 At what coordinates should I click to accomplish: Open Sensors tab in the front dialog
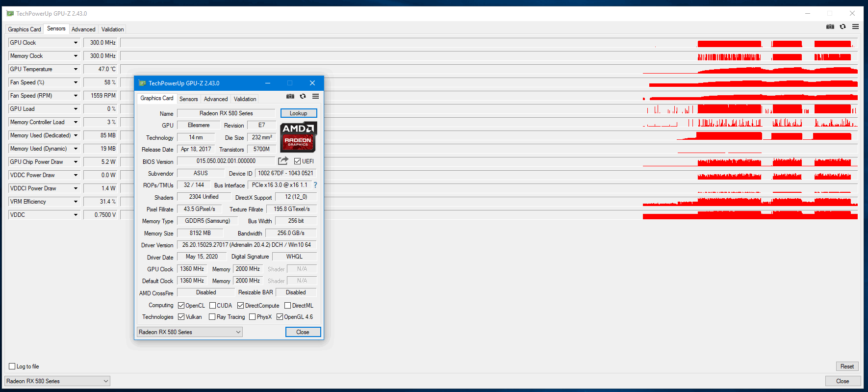pos(189,99)
